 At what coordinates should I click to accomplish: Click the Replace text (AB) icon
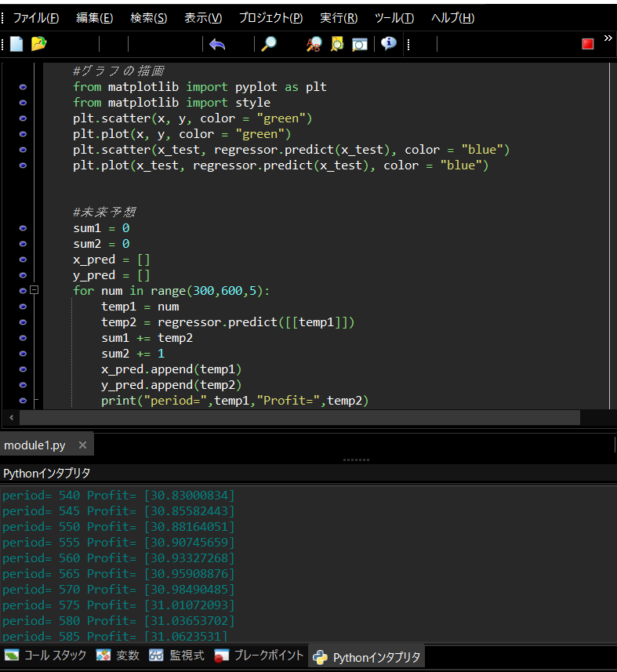(x=314, y=44)
